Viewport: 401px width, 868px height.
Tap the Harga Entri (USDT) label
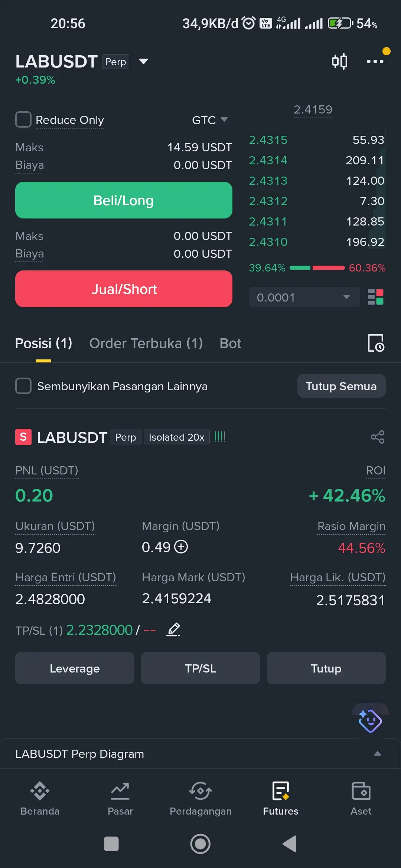click(x=66, y=577)
